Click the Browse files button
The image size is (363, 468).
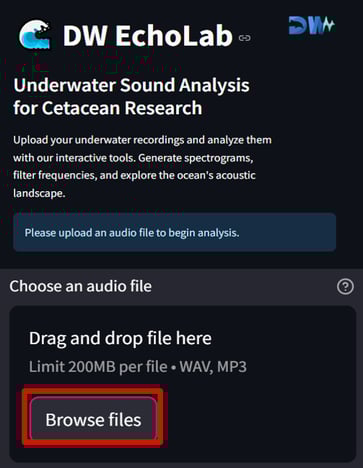[x=93, y=419]
